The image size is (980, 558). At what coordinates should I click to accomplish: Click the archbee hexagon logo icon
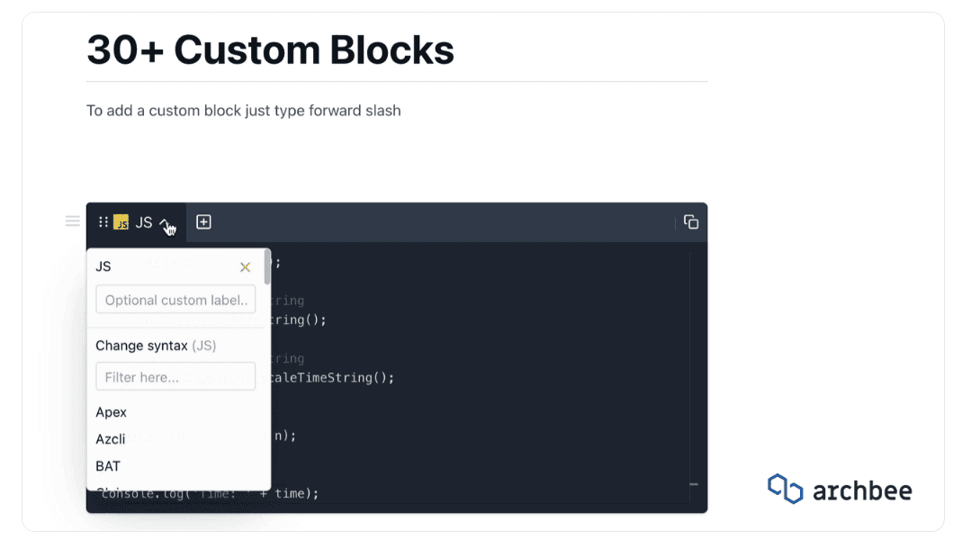pos(783,489)
